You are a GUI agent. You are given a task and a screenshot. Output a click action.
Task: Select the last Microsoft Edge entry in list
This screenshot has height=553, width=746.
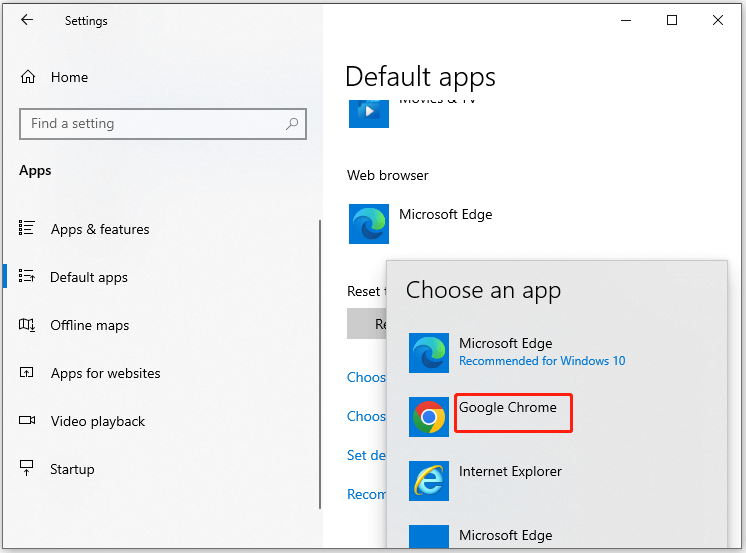pyautogui.click(x=505, y=535)
